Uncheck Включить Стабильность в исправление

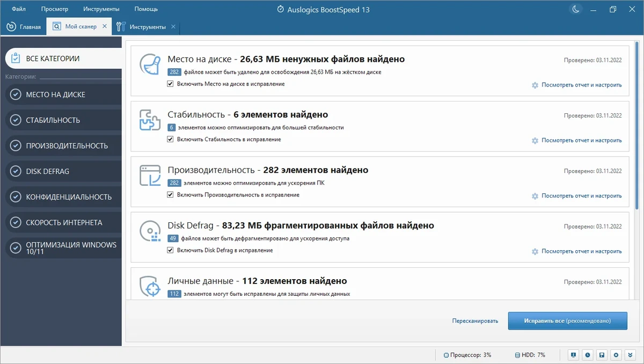tap(170, 140)
